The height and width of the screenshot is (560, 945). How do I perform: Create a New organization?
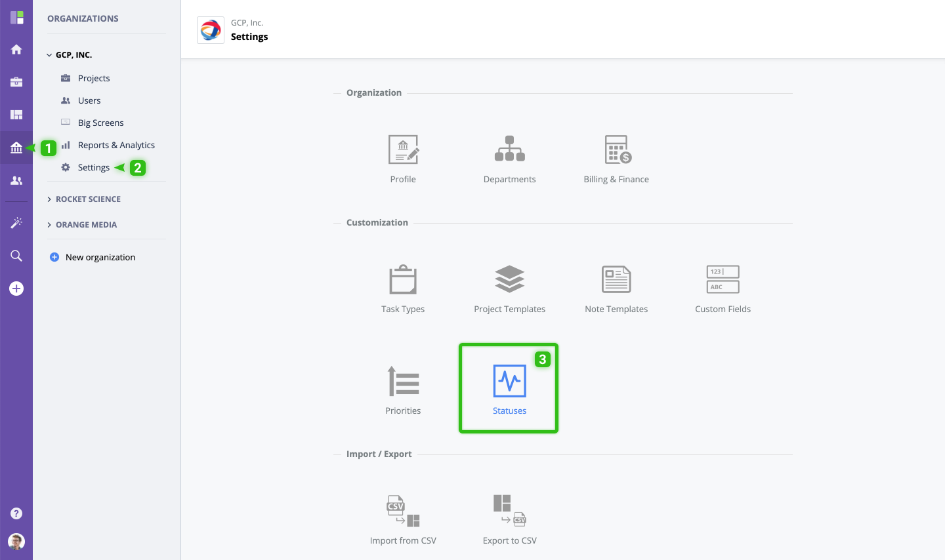(100, 257)
